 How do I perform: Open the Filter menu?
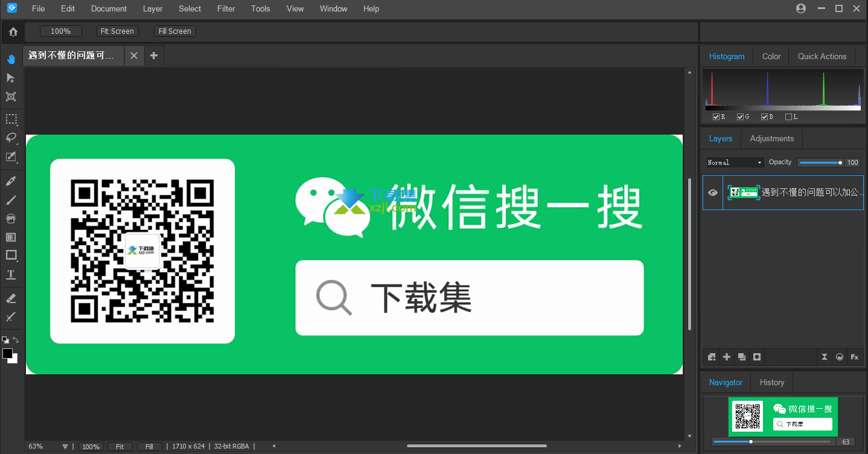tap(226, 8)
